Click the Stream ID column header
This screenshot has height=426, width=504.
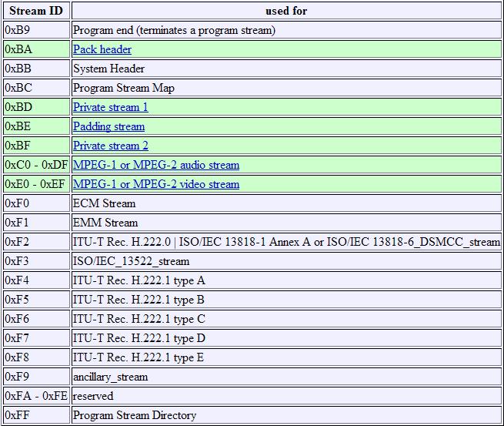pos(35,12)
